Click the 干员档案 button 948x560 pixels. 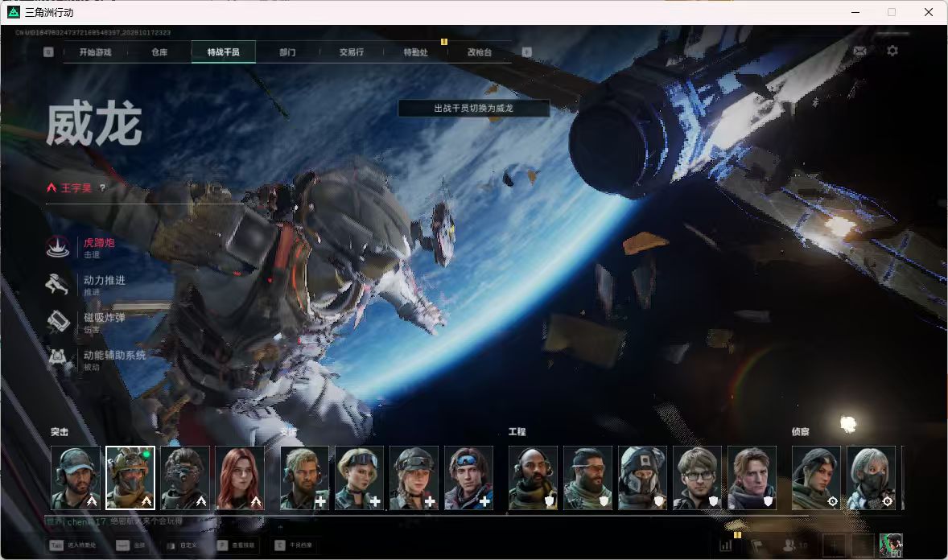pyautogui.click(x=293, y=546)
